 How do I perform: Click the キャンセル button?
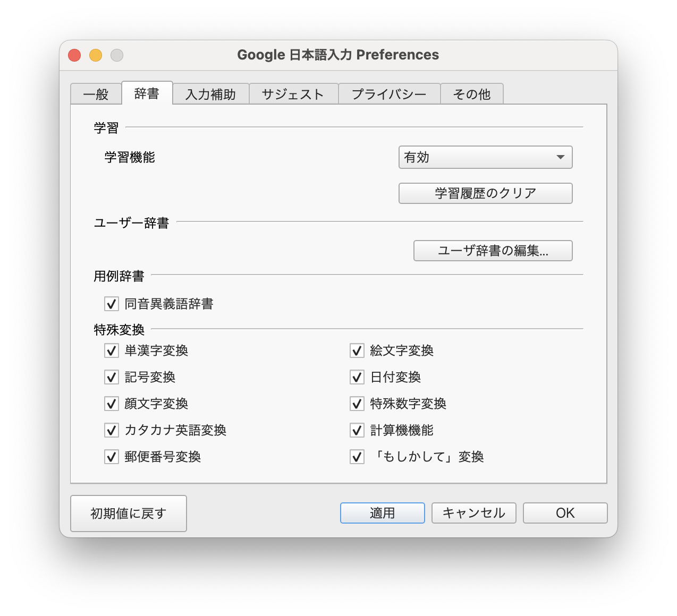[x=473, y=513]
